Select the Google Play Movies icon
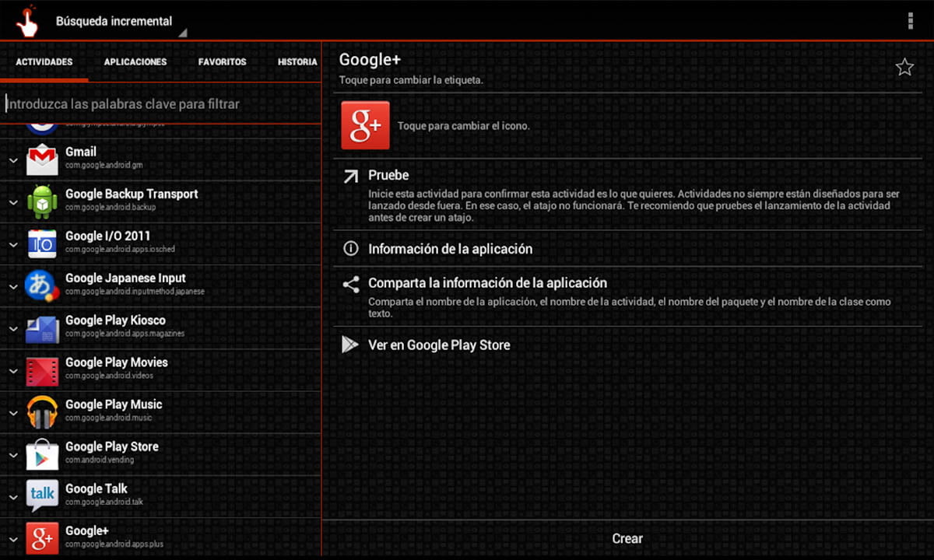 (42, 370)
